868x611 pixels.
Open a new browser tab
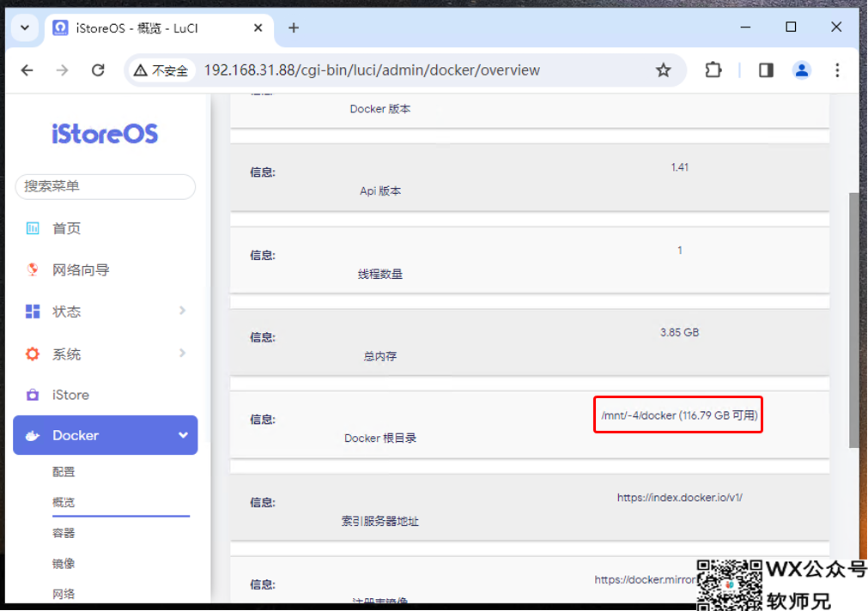tap(294, 27)
